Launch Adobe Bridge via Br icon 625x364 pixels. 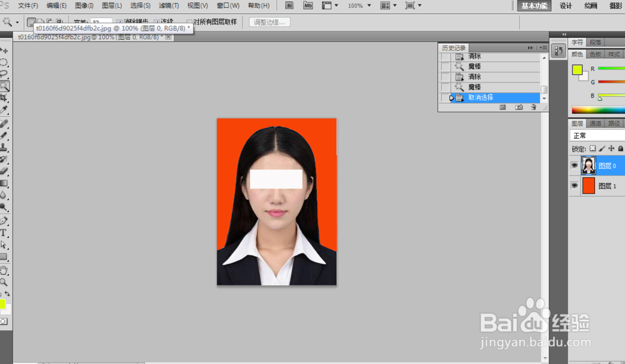(x=290, y=6)
